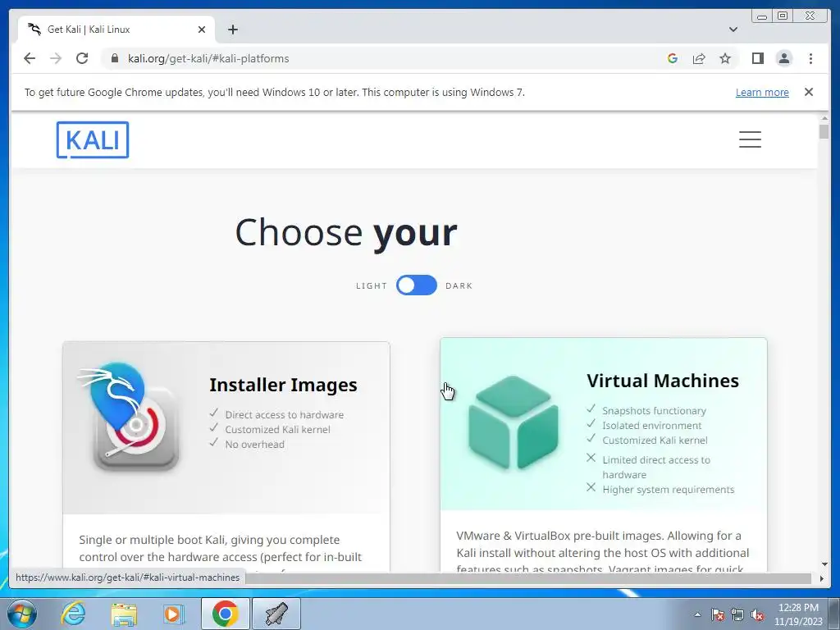Click the forward navigation arrow
Image resolution: width=840 pixels, height=630 pixels.
click(x=56, y=58)
